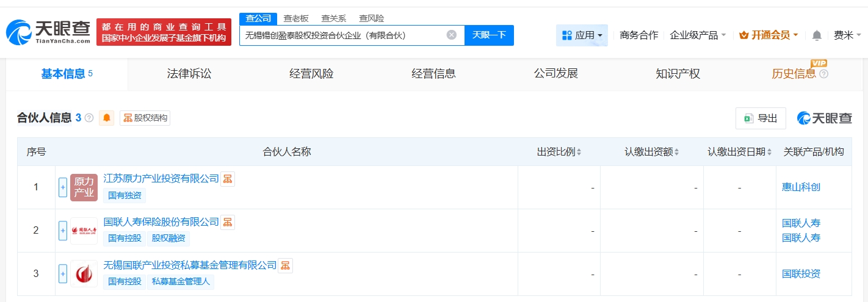Open equity chart icon beside 江苏原力产业投资有限公司

(228, 179)
